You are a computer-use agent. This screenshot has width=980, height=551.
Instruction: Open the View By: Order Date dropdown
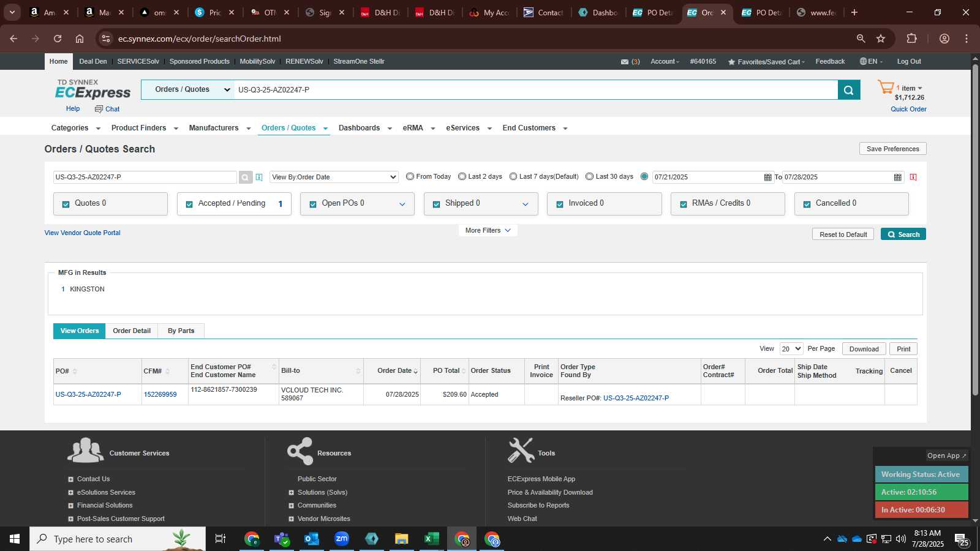pyautogui.click(x=334, y=177)
